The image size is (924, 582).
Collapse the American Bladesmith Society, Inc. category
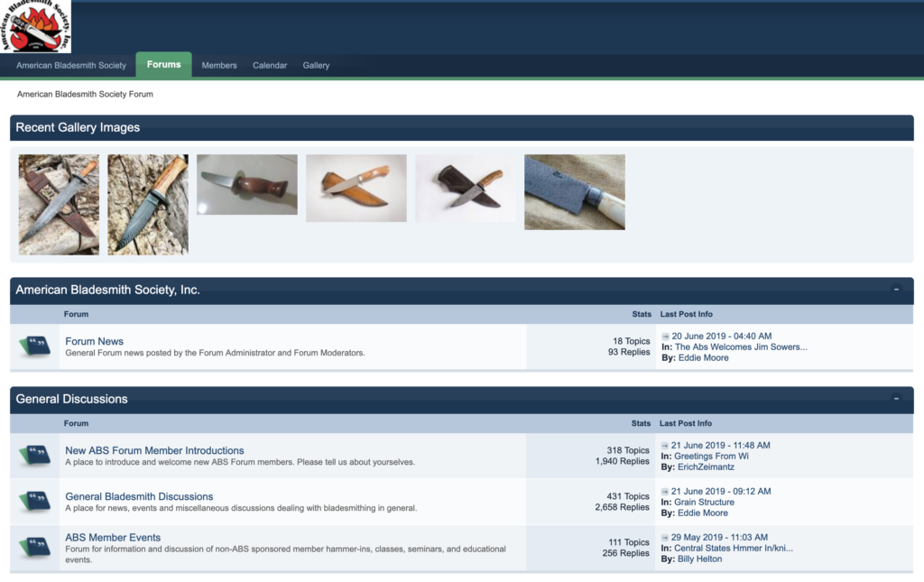pos(896,290)
